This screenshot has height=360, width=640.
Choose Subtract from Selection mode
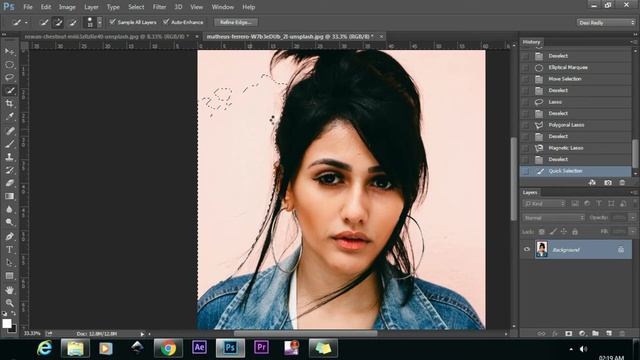click(x=73, y=22)
